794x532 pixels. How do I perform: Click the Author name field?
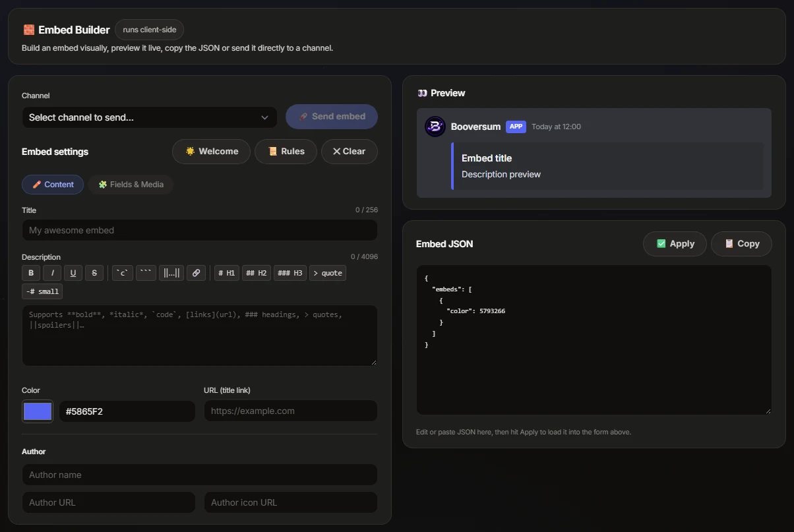(200, 475)
